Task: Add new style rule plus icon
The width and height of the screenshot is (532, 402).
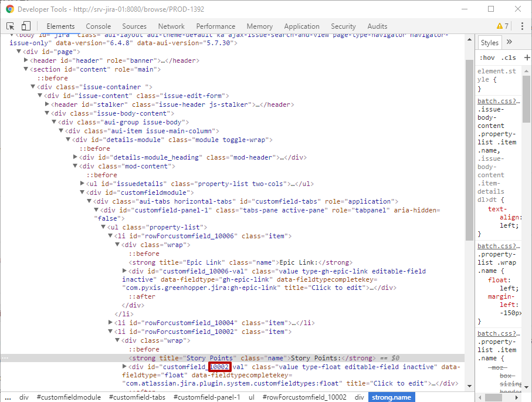Action: click(x=527, y=58)
